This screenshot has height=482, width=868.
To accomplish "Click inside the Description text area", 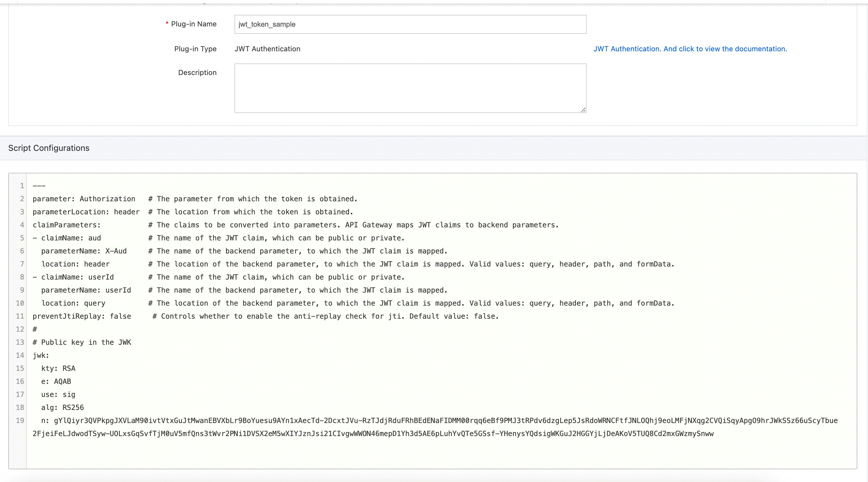I will coord(410,88).
